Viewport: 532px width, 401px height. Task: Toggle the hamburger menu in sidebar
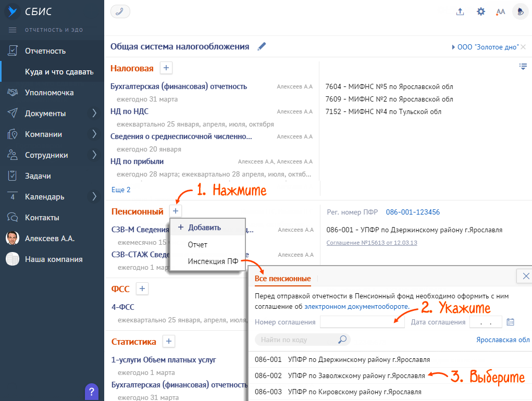tap(13, 30)
